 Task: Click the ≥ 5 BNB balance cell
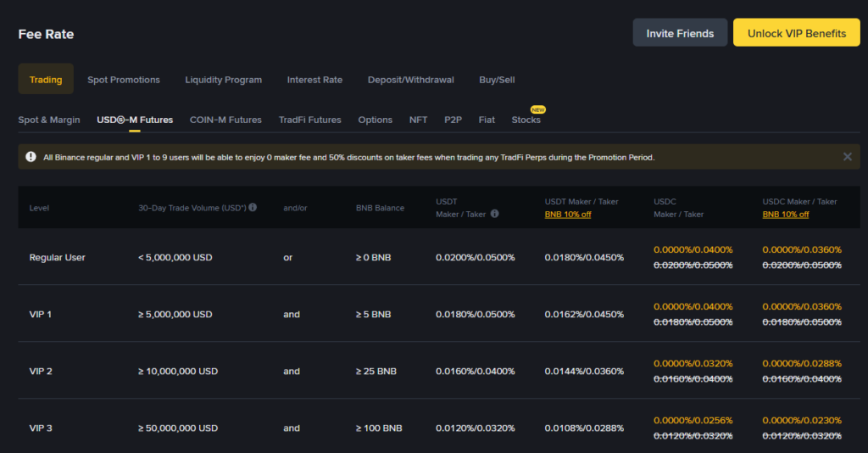tap(373, 314)
